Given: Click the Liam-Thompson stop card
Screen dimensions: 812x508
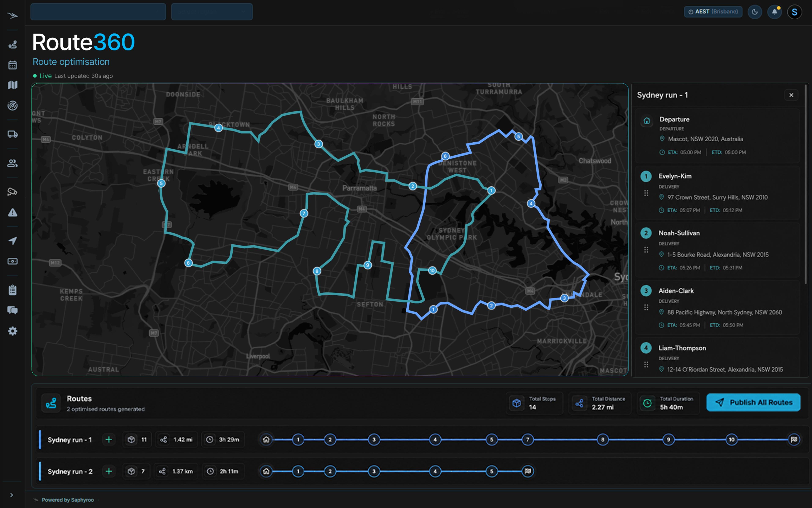Looking at the screenshot, I should pyautogui.click(x=717, y=358).
